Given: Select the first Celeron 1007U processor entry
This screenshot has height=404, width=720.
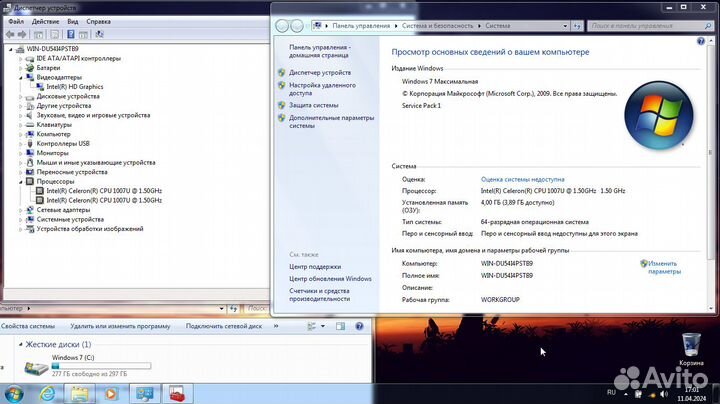Looking at the screenshot, I should coord(104,191).
